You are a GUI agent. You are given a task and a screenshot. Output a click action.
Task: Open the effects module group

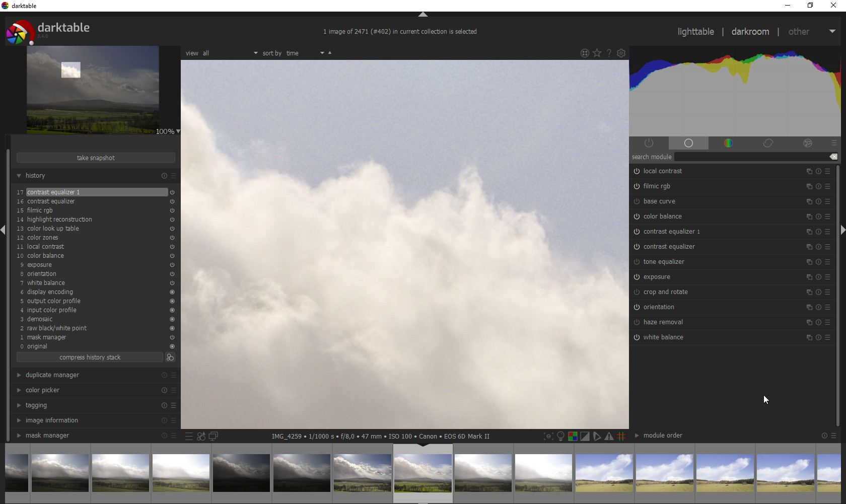[x=807, y=143]
